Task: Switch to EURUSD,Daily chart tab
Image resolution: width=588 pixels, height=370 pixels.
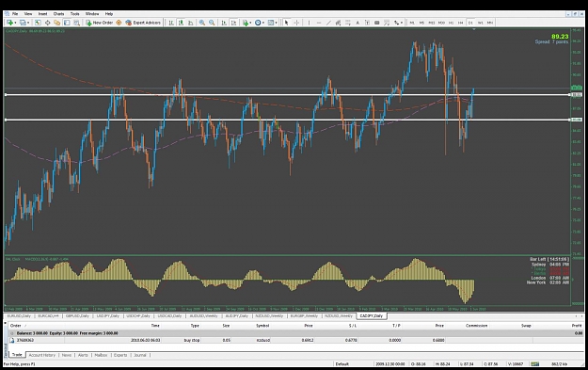Action: (x=19, y=316)
